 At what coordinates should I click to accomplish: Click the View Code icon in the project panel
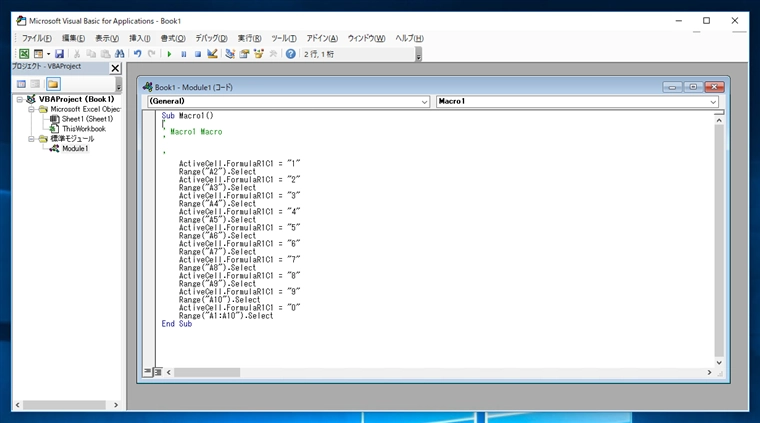click(x=21, y=84)
